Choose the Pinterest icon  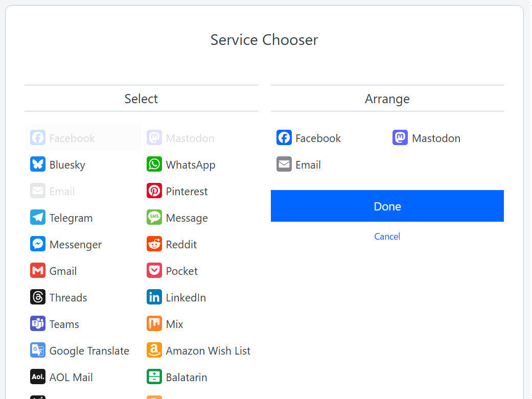click(x=154, y=191)
